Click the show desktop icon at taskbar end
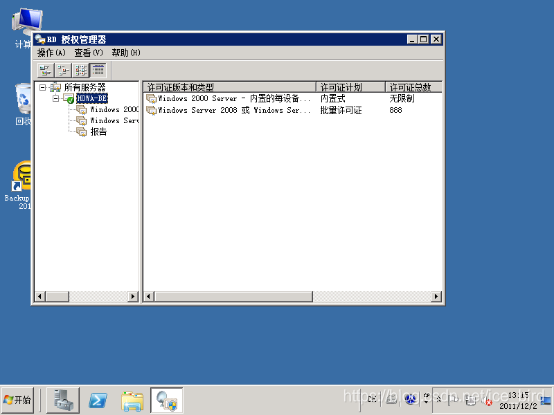The height and width of the screenshot is (415, 554). [546, 400]
